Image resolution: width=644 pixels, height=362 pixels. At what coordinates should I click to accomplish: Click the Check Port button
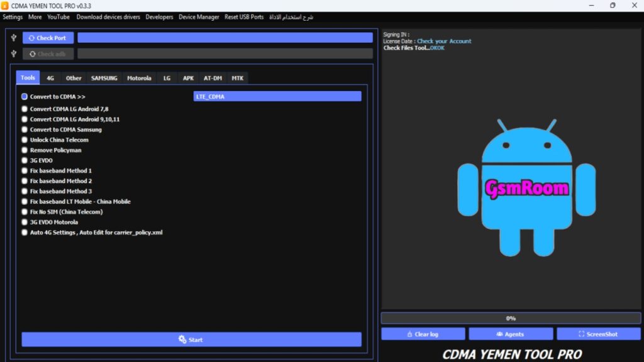[x=48, y=38]
